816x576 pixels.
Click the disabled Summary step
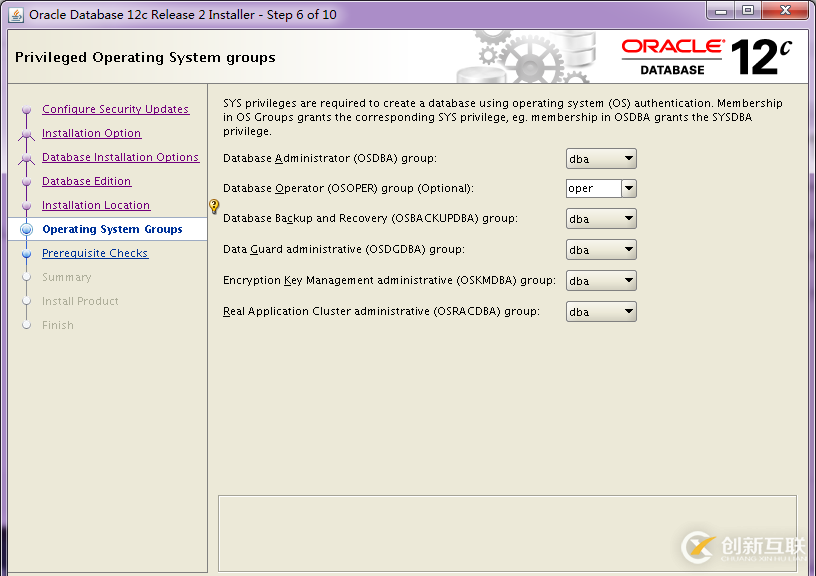(67, 277)
